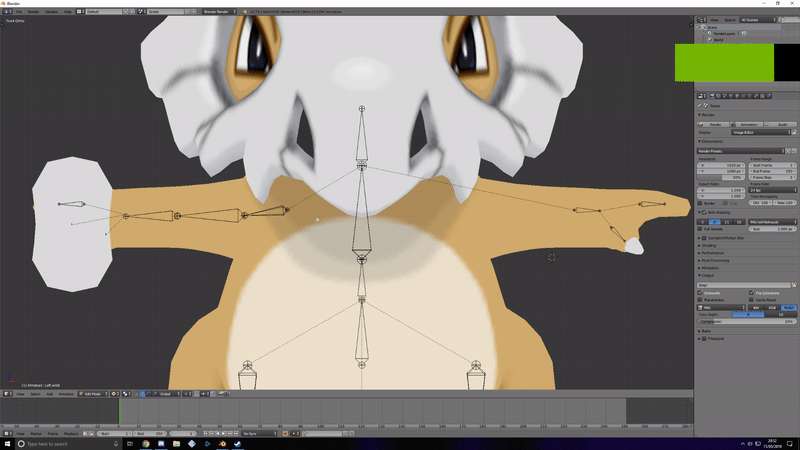Select the RGBA color mode button
800x450 pixels.
point(789,308)
